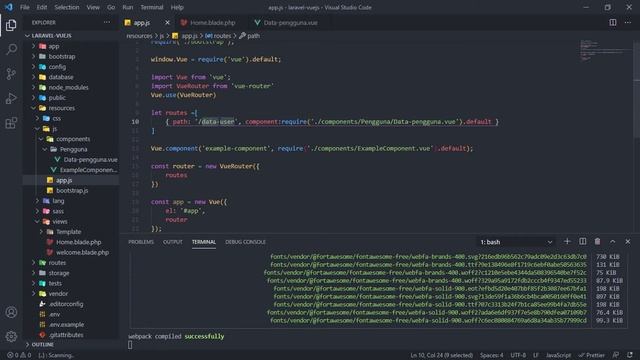Click routes in the breadcrumb path

click(222, 36)
